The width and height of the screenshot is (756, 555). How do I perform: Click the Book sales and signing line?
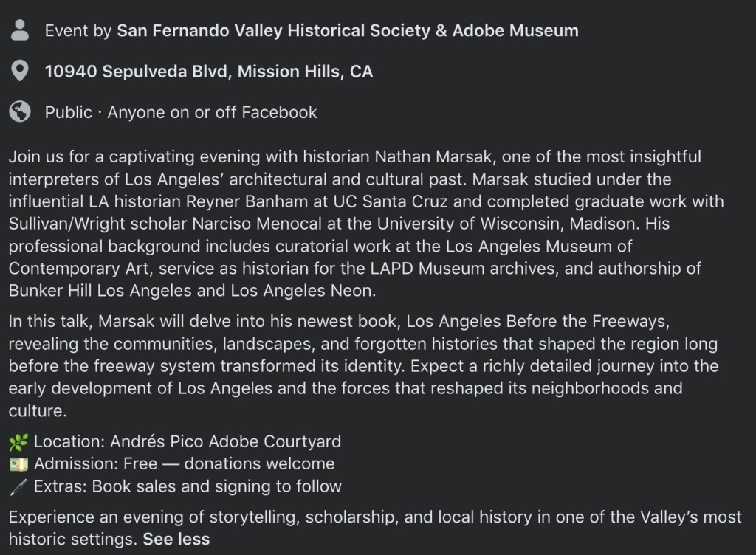tap(188, 486)
